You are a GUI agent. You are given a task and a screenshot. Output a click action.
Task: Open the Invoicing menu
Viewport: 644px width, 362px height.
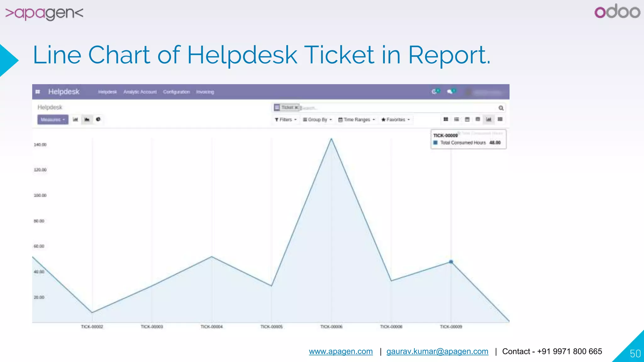point(205,92)
